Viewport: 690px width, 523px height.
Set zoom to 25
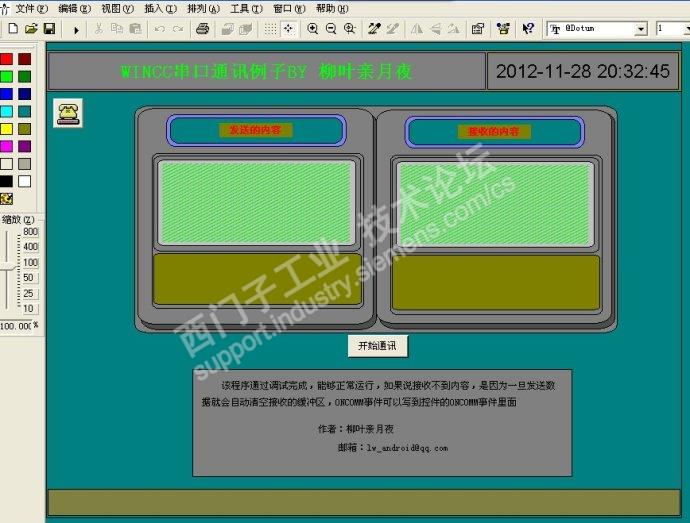[29, 293]
